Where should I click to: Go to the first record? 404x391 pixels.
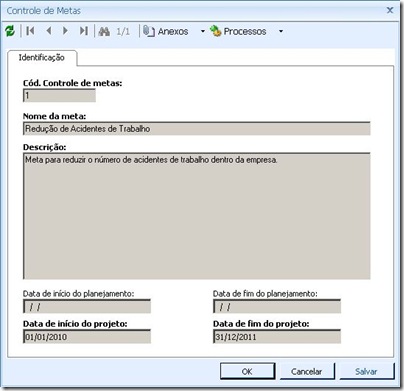30,31
